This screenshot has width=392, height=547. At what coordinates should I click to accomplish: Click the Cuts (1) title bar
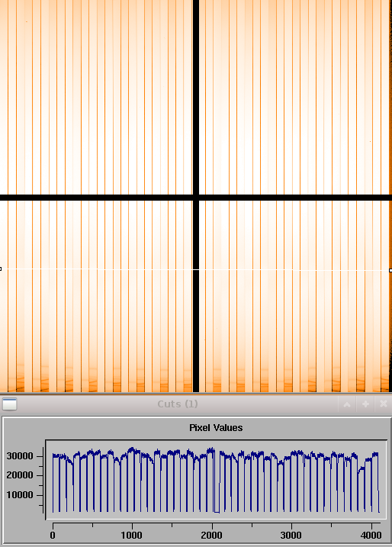coord(178,404)
